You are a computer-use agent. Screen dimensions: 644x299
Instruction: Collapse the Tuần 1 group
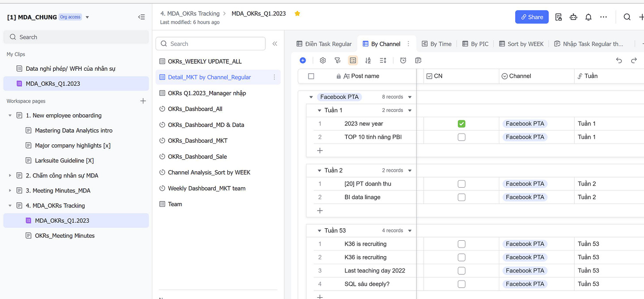click(319, 110)
